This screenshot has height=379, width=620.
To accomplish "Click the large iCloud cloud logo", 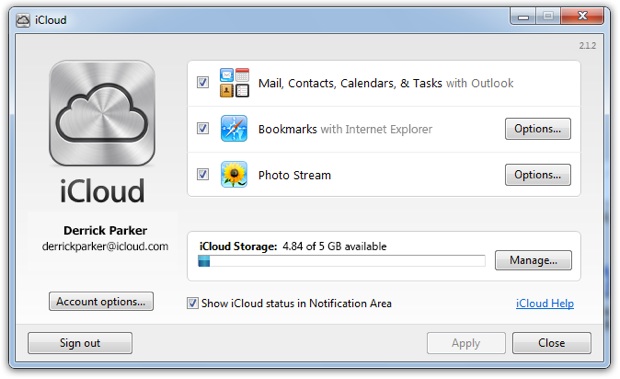I will [102, 113].
